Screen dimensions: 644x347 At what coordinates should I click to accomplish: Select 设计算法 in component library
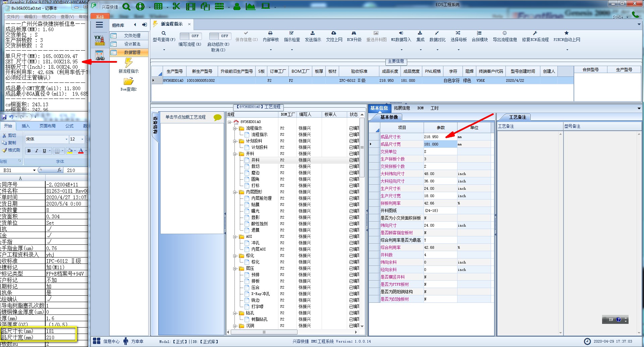tap(129, 44)
